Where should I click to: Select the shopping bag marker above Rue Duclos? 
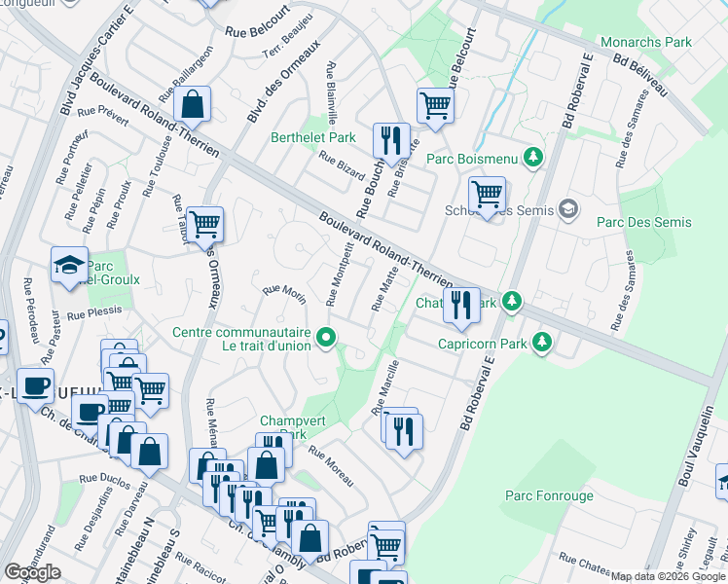tap(150, 453)
